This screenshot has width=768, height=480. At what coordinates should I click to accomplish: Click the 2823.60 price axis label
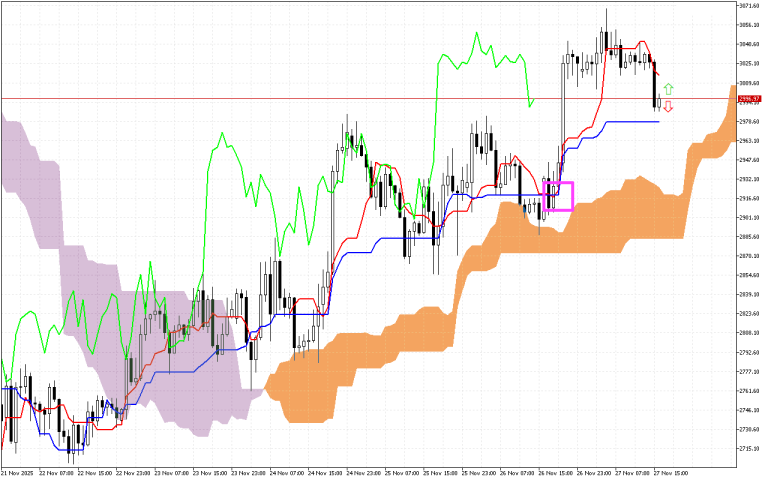pos(749,313)
